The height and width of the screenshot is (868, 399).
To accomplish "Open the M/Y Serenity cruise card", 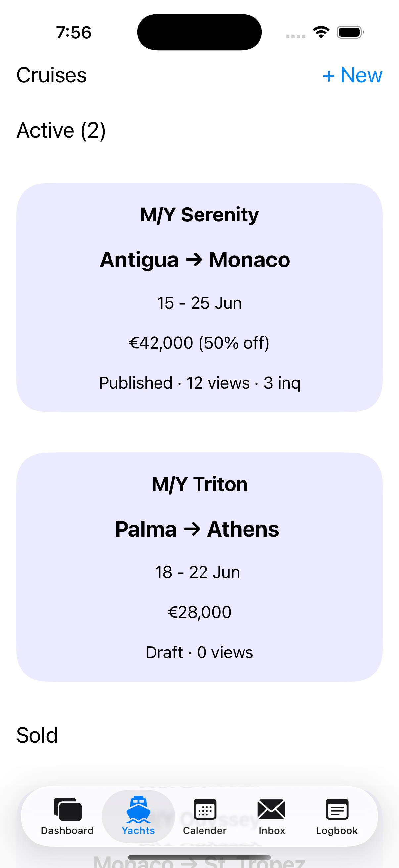I will click(199, 298).
